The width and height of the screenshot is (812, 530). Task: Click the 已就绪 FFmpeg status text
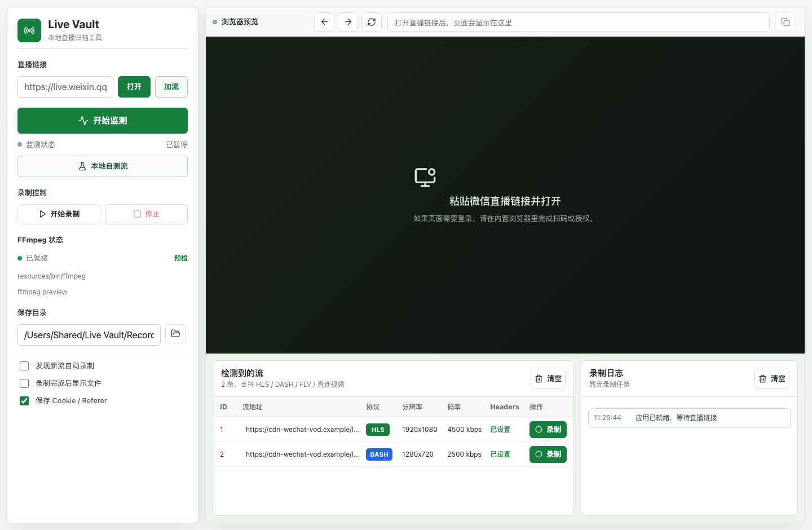point(37,258)
